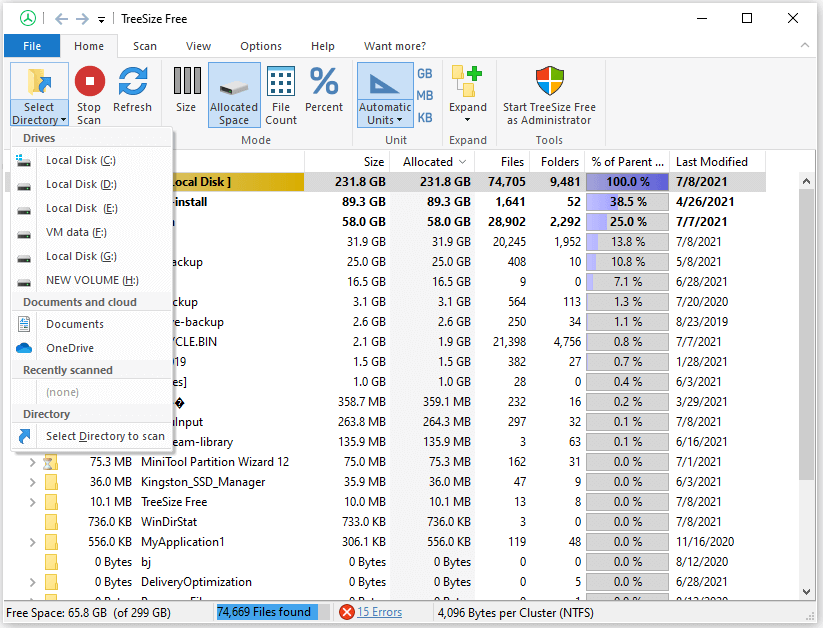Click the Select Directory folder icon
This screenshot has width=823, height=628.
coord(39,83)
